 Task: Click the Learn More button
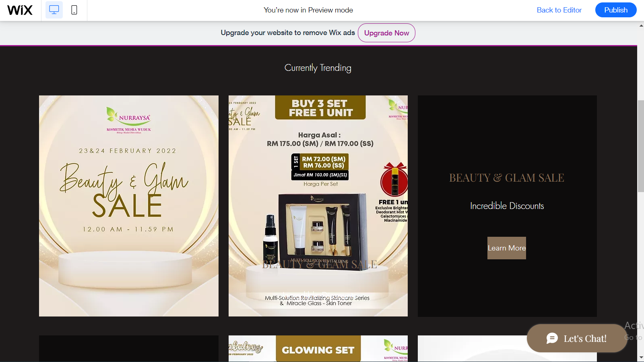point(507,248)
